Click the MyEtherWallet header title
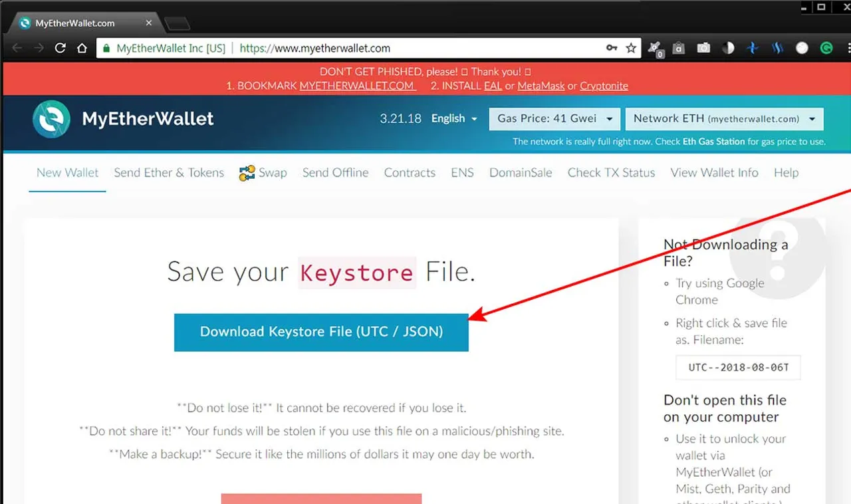 (148, 119)
